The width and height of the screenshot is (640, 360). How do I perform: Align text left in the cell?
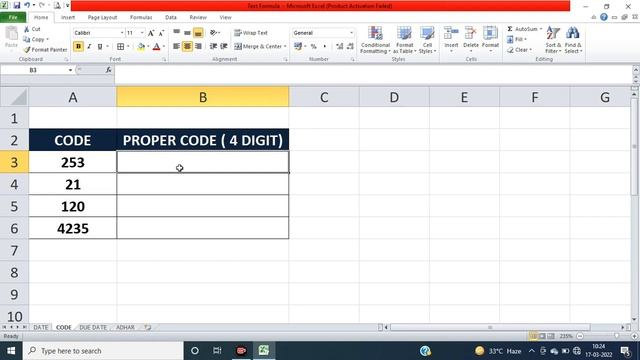pyautogui.click(x=177, y=47)
